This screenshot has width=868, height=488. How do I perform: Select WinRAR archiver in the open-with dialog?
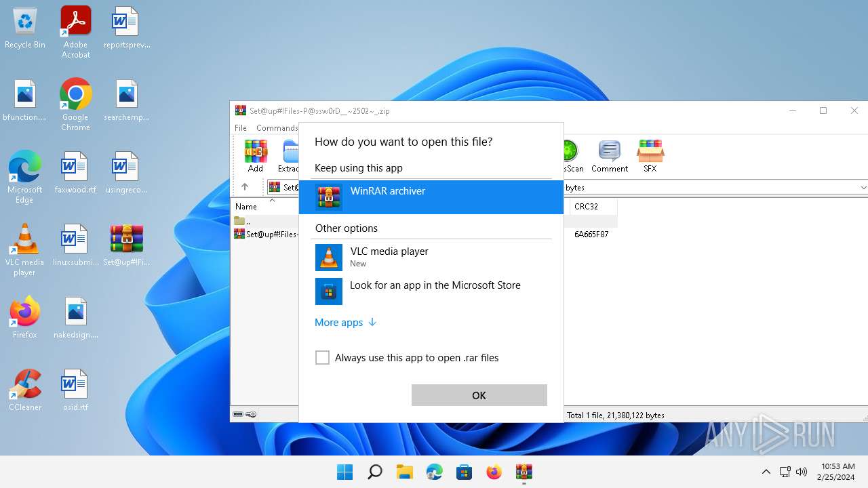point(431,197)
